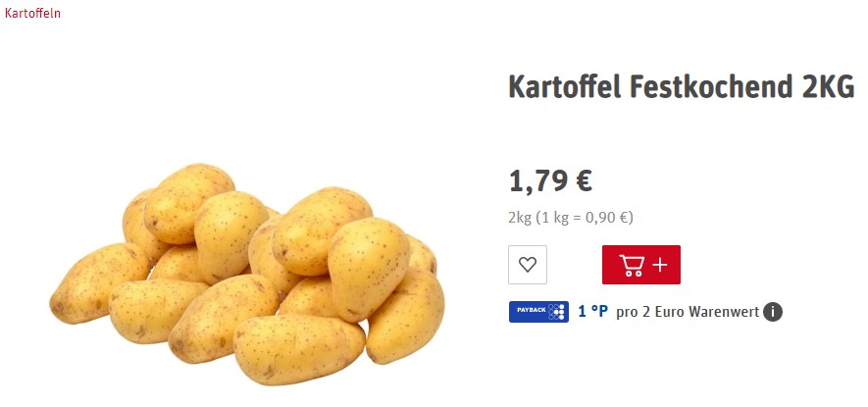
Task: Click the PAYBACK logo badge
Action: (538, 312)
